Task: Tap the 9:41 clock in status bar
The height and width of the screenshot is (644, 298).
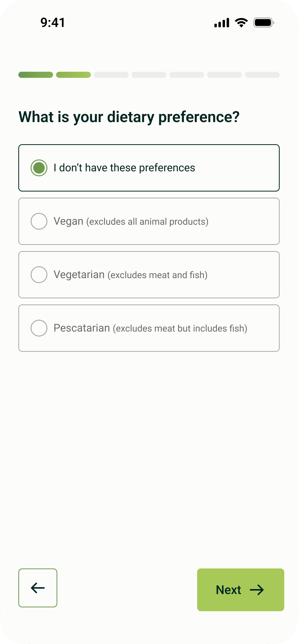Action: click(53, 23)
